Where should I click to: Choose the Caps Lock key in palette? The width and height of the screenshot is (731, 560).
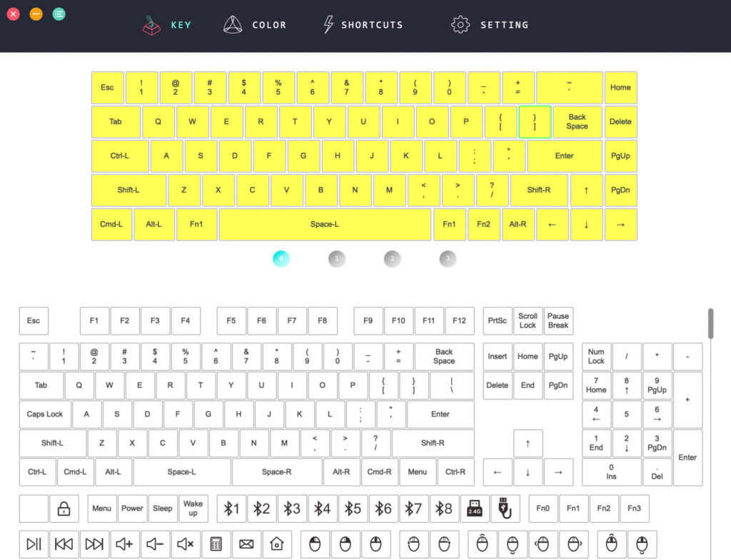coord(45,414)
